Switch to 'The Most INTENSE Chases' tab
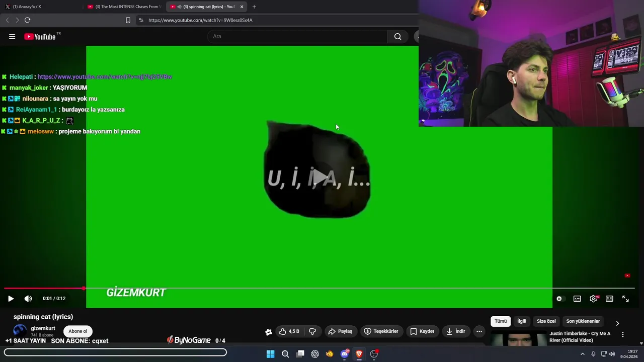 pos(124,7)
